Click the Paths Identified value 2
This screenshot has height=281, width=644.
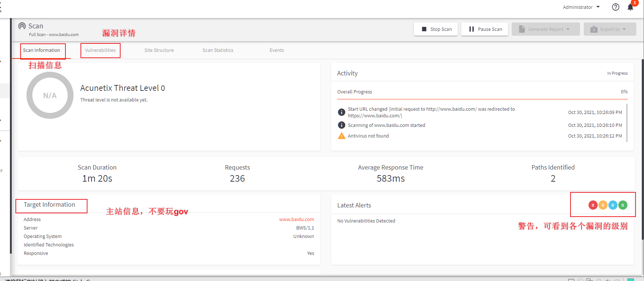pos(553,179)
